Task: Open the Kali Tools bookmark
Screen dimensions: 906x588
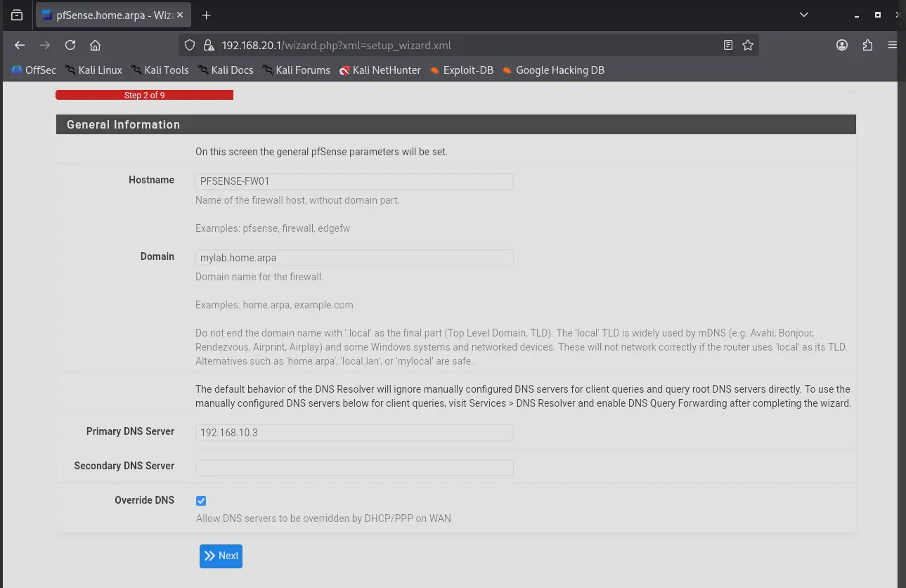Action: click(x=159, y=70)
